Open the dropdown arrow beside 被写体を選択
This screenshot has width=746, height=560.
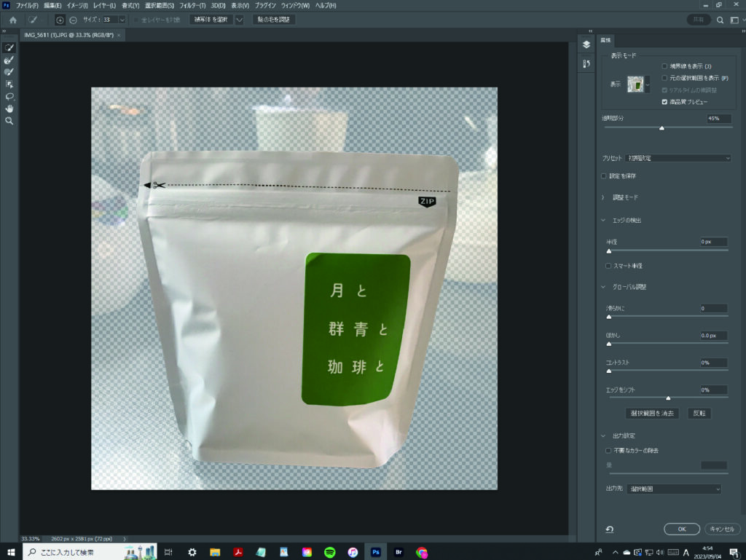[x=239, y=20]
